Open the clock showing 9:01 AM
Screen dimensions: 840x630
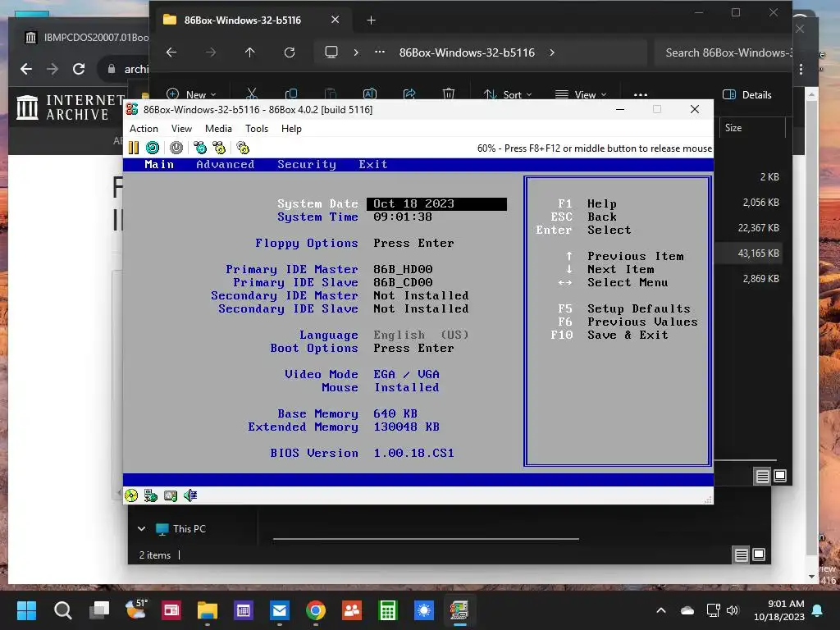(779, 610)
